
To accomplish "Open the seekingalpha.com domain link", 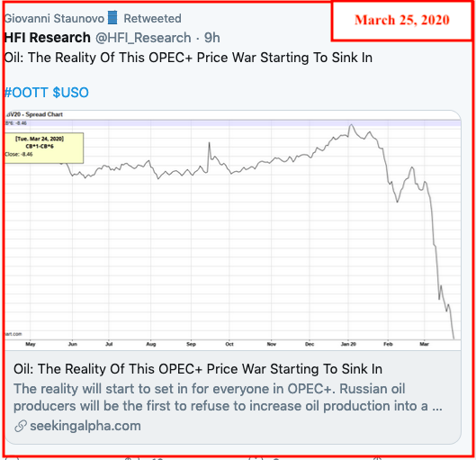I will 85,426.
